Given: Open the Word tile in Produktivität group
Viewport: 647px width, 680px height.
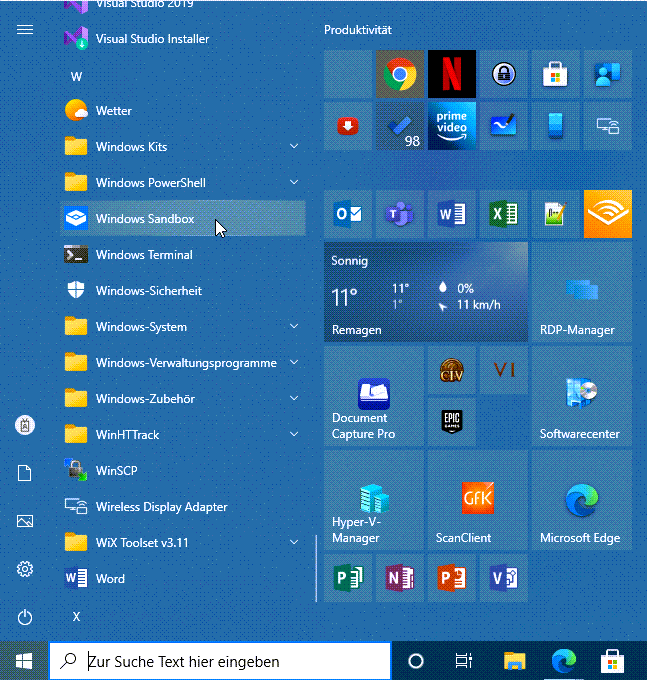Looking at the screenshot, I should [452, 214].
